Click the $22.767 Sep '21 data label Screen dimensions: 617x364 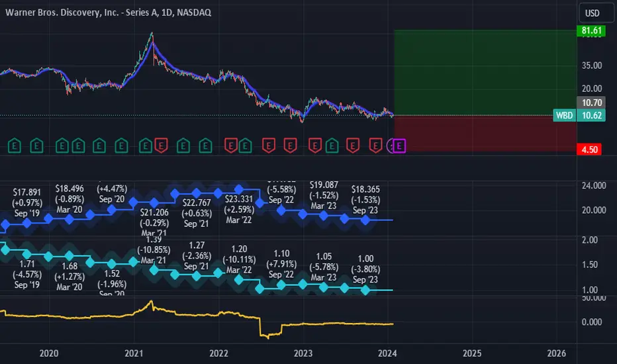pyautogui.click(x=197, y=213)
